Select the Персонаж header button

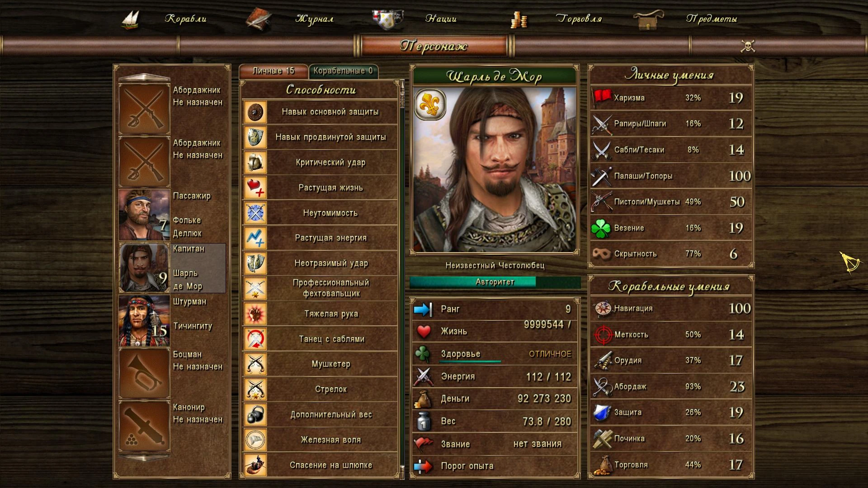click(434, 46)
